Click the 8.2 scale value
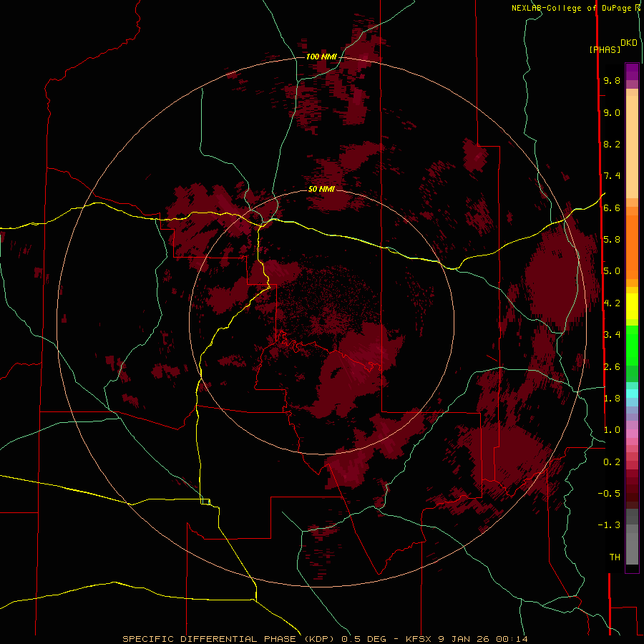Image resolution: width=644 pixels, height=644 pixels. (612, 144)
